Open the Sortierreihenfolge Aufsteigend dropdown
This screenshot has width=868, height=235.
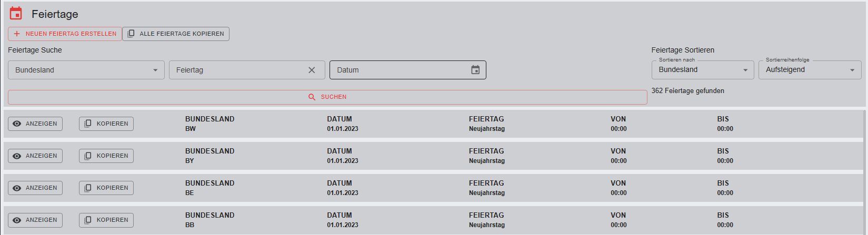[x=809, y=70]
